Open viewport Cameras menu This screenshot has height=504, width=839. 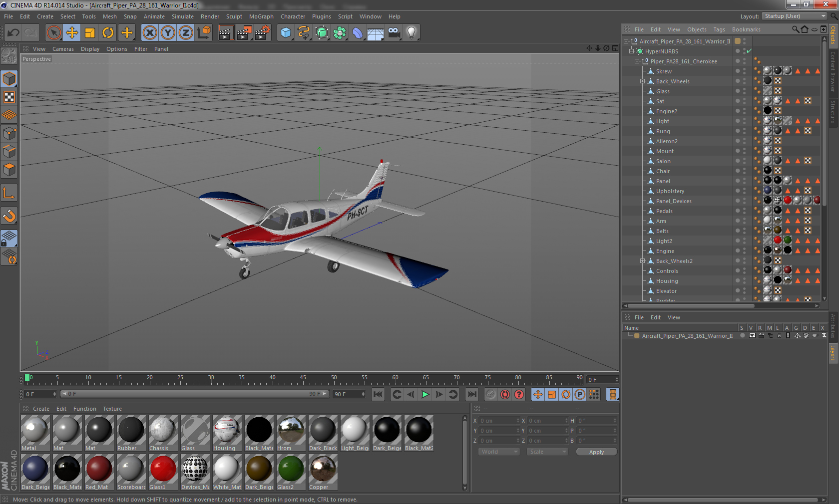coord(63,49)
